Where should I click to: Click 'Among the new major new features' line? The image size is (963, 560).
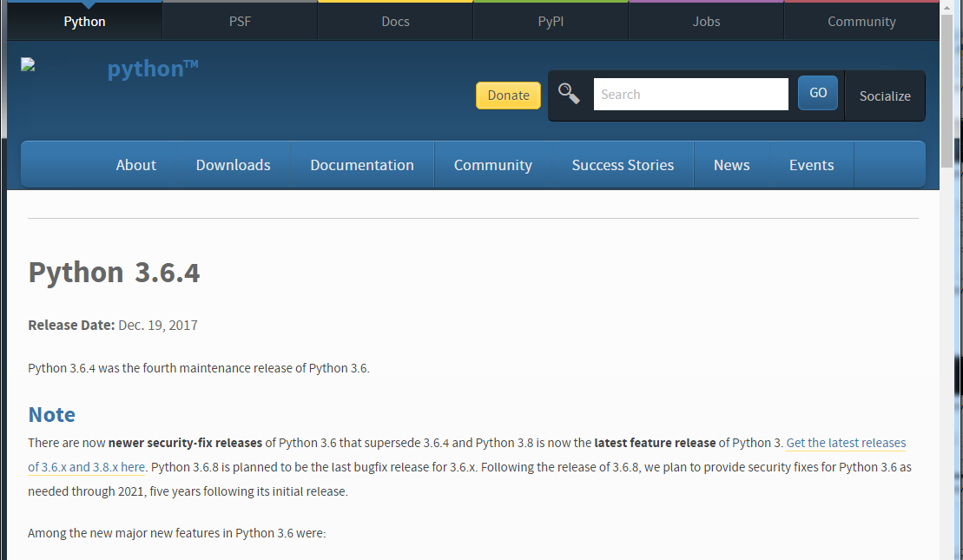pos(177,533)
